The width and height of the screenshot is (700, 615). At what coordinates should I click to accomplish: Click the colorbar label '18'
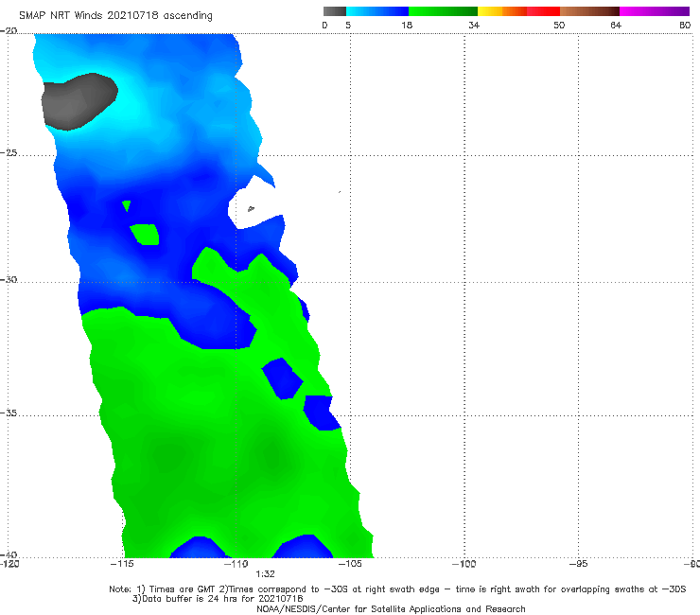tap(407, 26)
